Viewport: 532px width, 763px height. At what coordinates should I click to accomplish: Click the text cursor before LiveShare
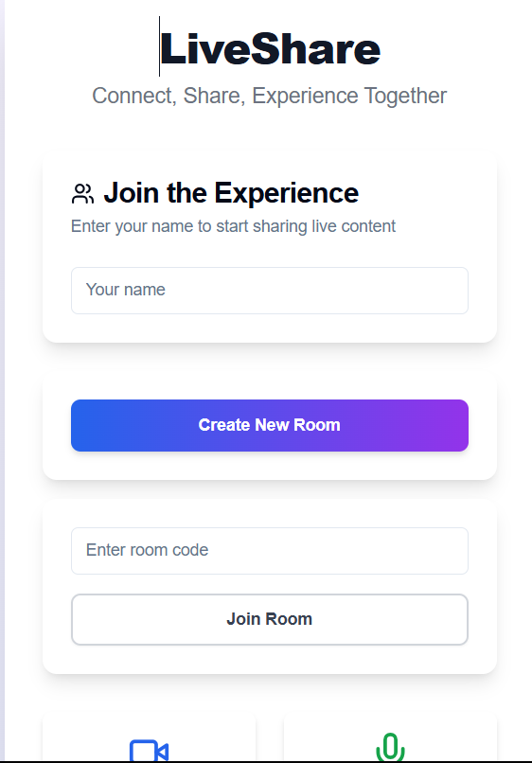tap(159, 46)
